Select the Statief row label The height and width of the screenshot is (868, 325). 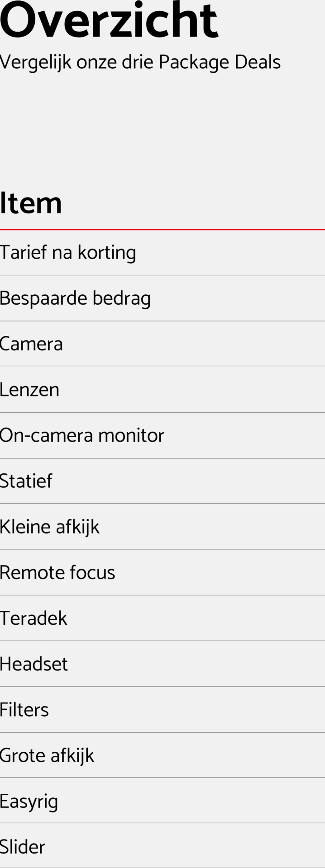tap(26, 481)
